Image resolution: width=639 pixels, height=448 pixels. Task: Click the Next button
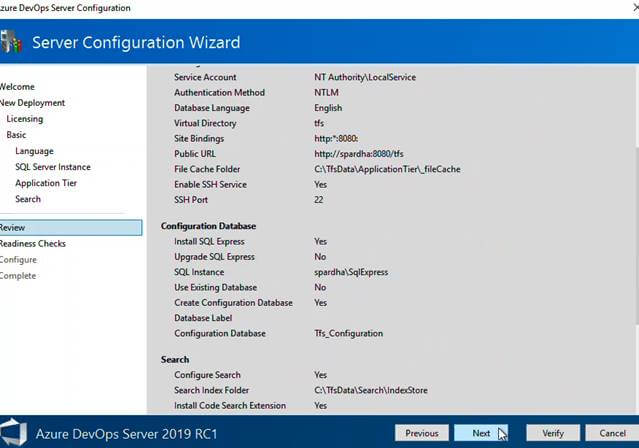click(481, 433)
